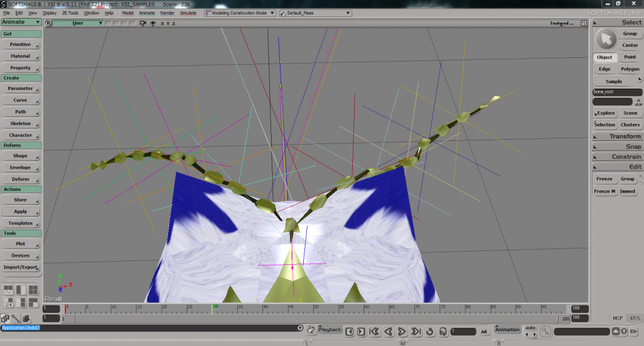
Task: Toggle the Z axis in viewport bar
Action: tap(174, 23)
